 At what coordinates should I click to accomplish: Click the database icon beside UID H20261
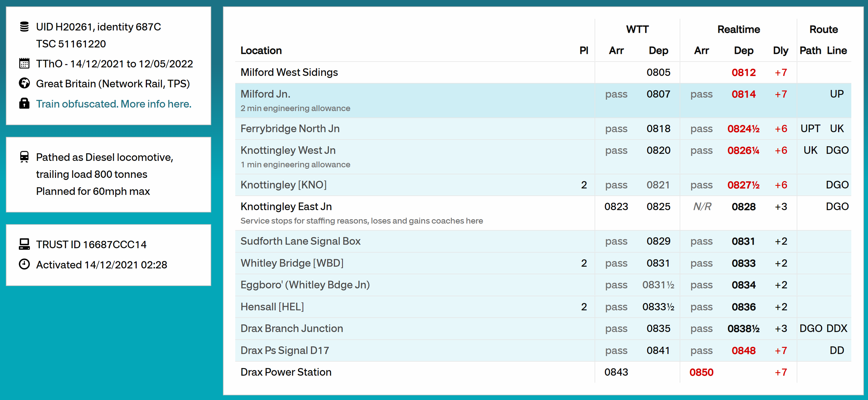click(x=24, y=27)
